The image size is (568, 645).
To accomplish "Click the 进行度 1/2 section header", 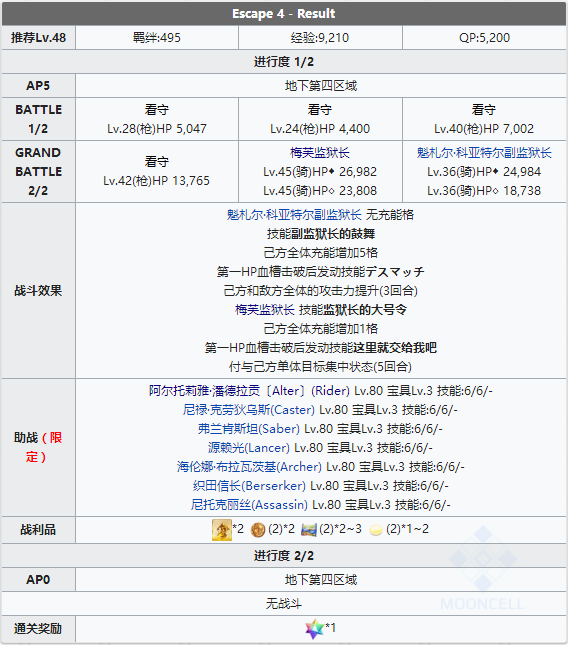I will click(x=284, y=62).
